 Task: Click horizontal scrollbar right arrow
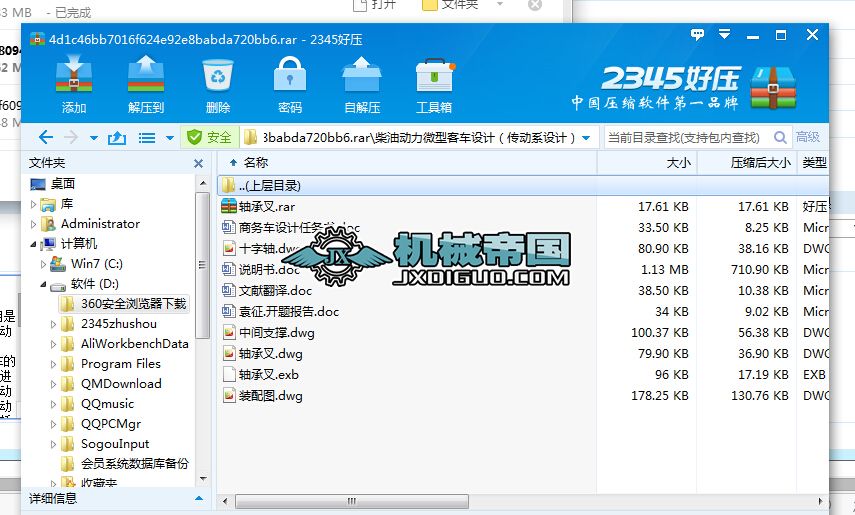click(x=820, y=501)
